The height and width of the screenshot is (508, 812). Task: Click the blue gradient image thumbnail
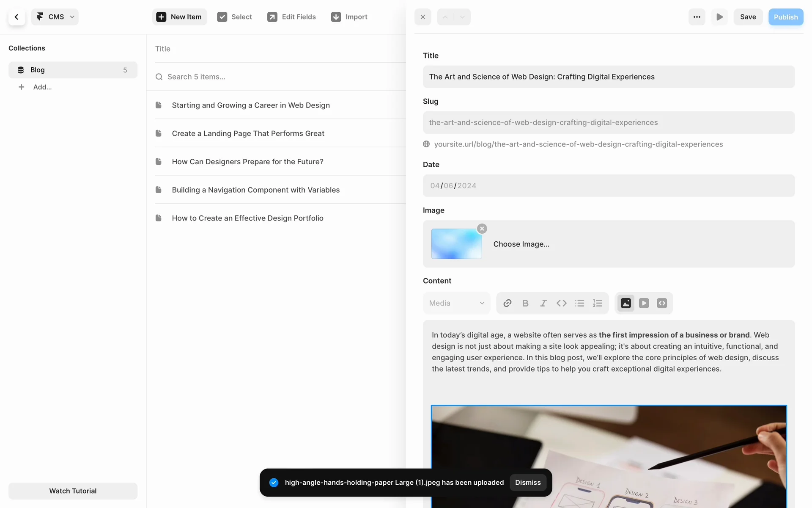(456, 244)
